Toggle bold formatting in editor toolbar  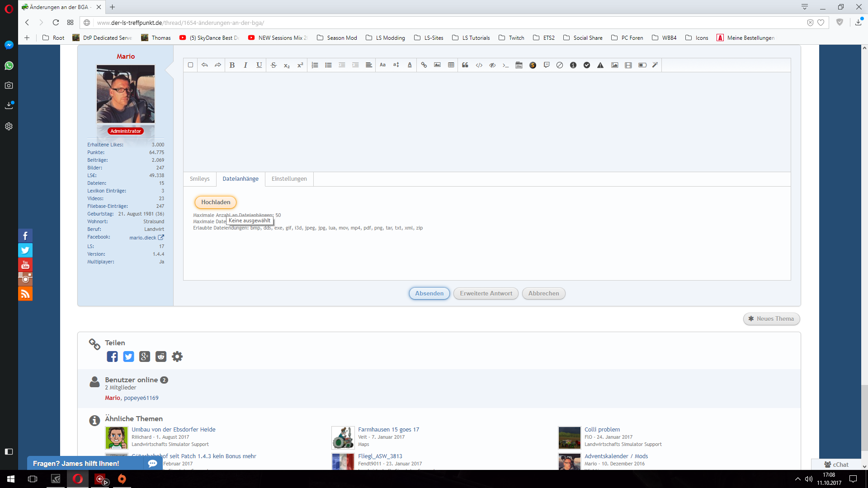[x=232, y=65]
